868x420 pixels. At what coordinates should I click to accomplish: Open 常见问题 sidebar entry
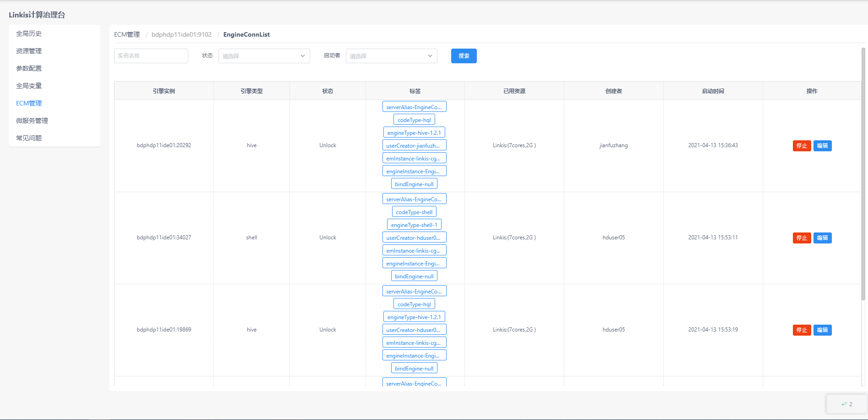click(x=29, y=138)
